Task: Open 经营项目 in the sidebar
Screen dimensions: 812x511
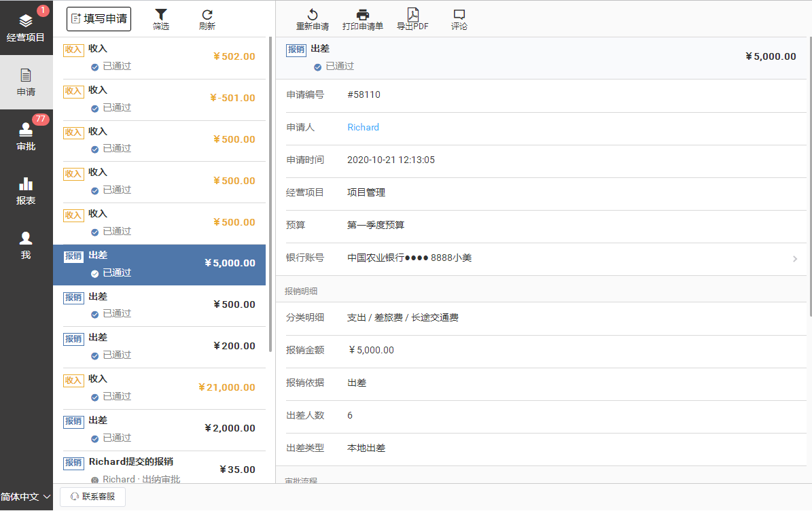Action: coord(26,27)
